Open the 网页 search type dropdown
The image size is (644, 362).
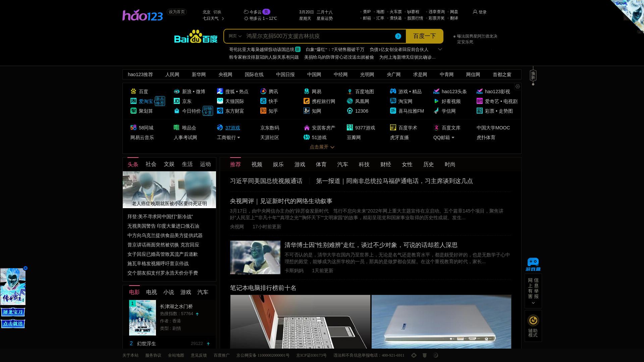tap(235, 36)
